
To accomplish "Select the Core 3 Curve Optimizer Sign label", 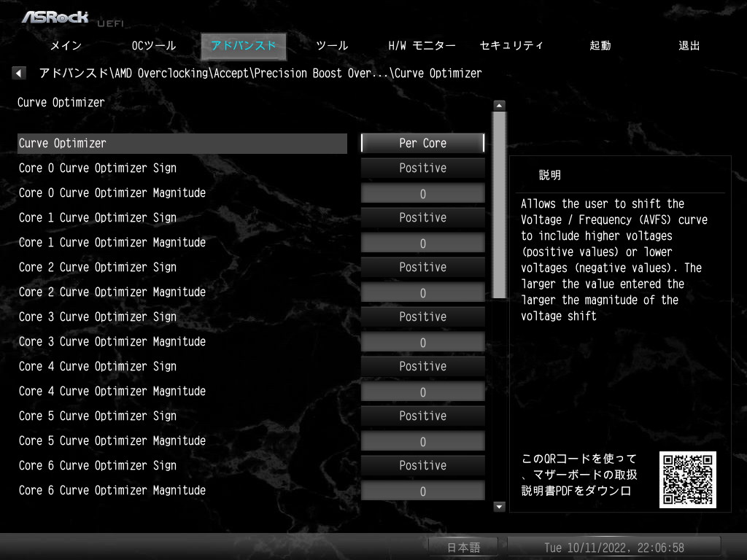I will click(x=98, y=316).
